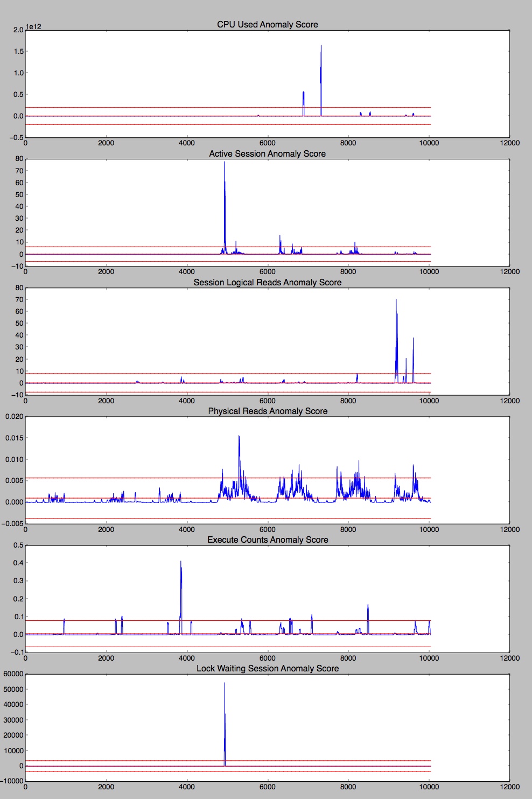The image size is (532, 799).
Task: Click the 'Session Logical Reads Anomaly Score' title
Action: tap(267, 283)
